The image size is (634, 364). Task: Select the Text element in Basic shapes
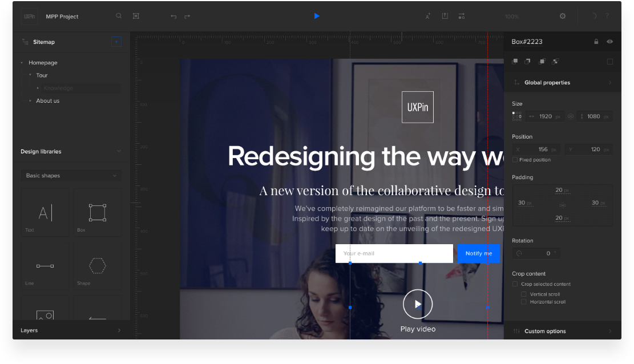point(45,213)
